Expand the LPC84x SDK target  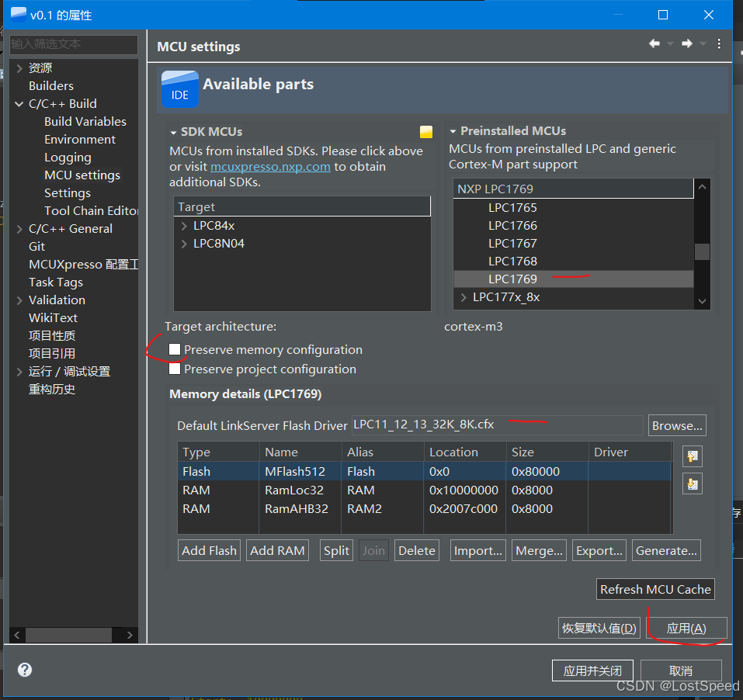(x=184, y=226)
